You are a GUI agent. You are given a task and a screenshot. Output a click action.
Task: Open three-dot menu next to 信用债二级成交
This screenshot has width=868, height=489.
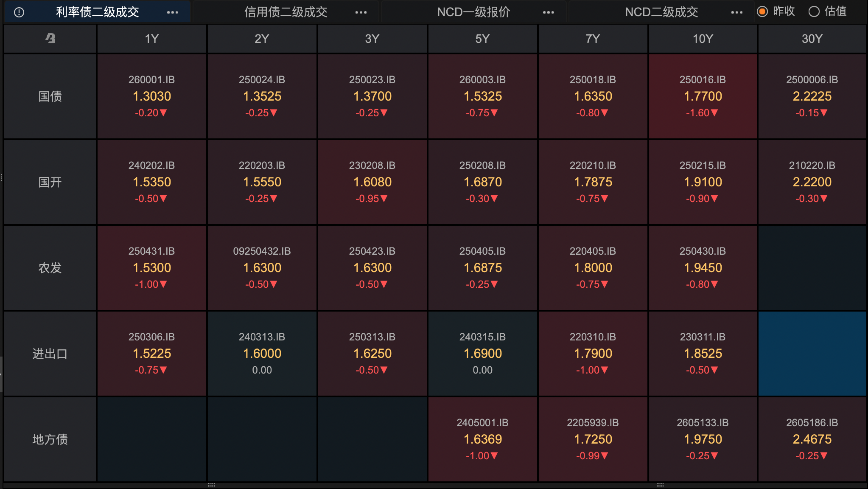click(361, 12)
